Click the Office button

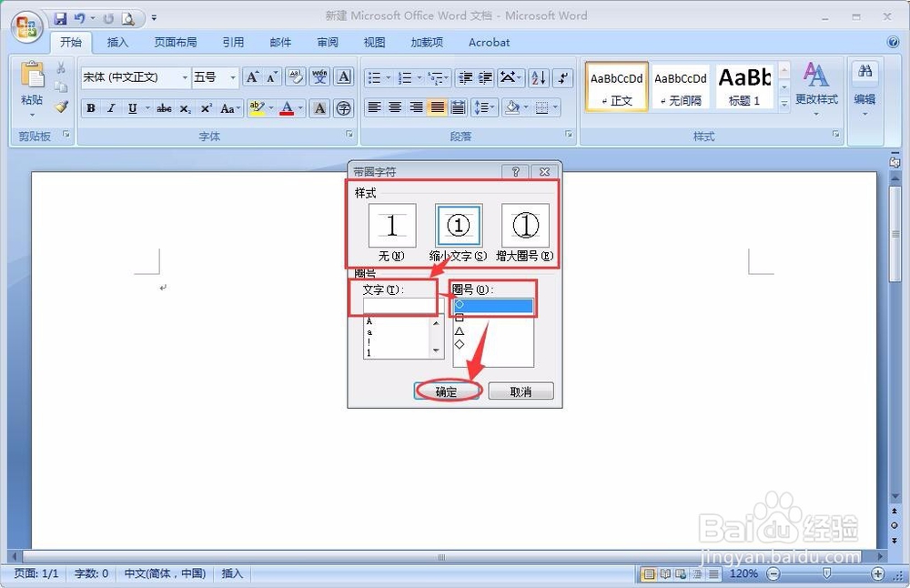(27, 26)
